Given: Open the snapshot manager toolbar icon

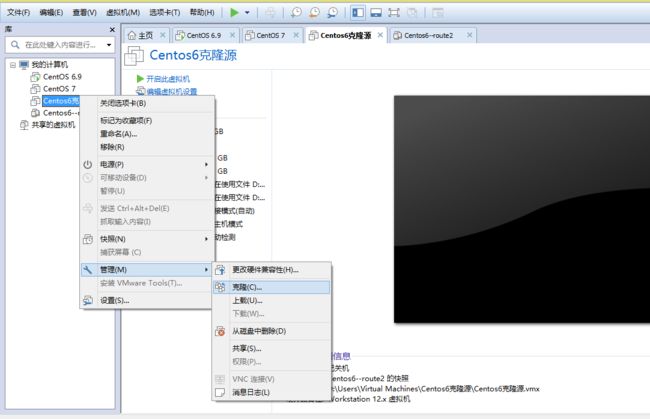Looking at the screenshot, I should 332,12.
